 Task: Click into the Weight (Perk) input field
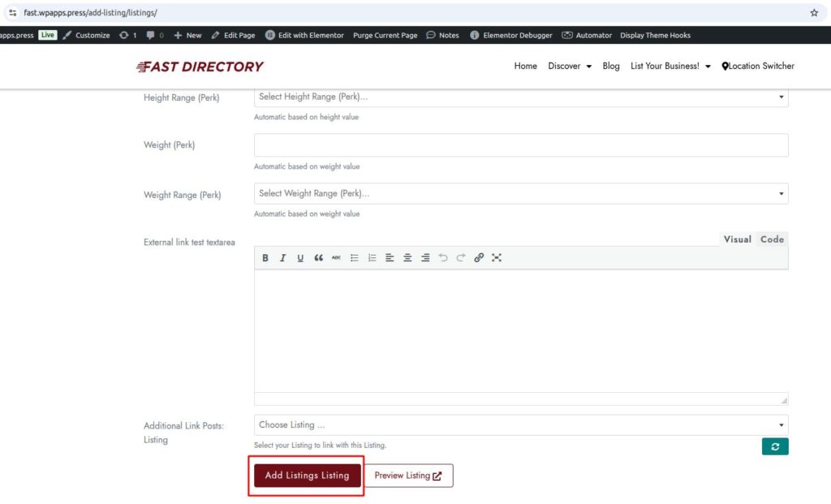click(x=520, y=145)
